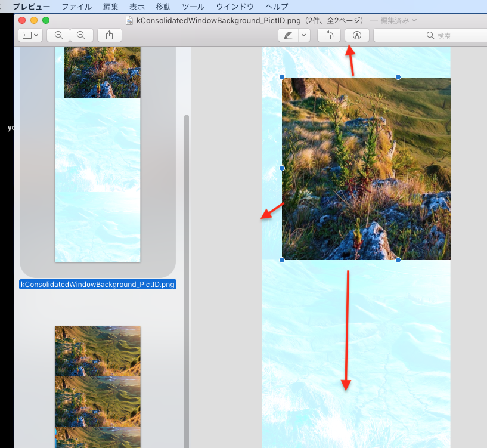Open the 表示 menu
Screen dimensions: 487x448
pyautogui.click(x=137, y=7)
